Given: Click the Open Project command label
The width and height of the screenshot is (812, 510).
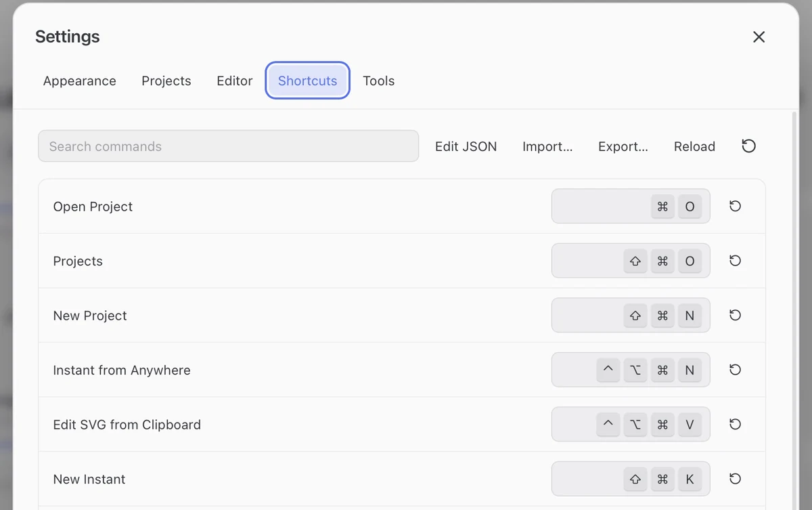Looking at the screenshot, I should (x=93, y=207).
